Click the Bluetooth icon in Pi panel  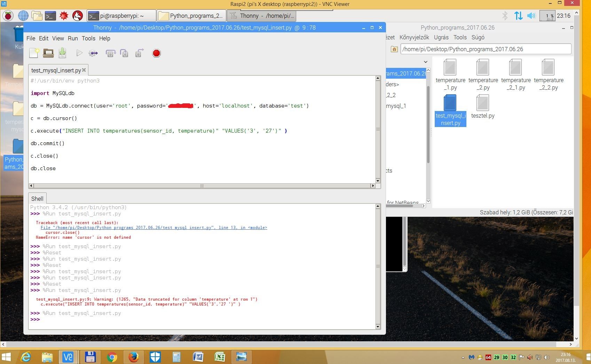[x=505, y=16]
